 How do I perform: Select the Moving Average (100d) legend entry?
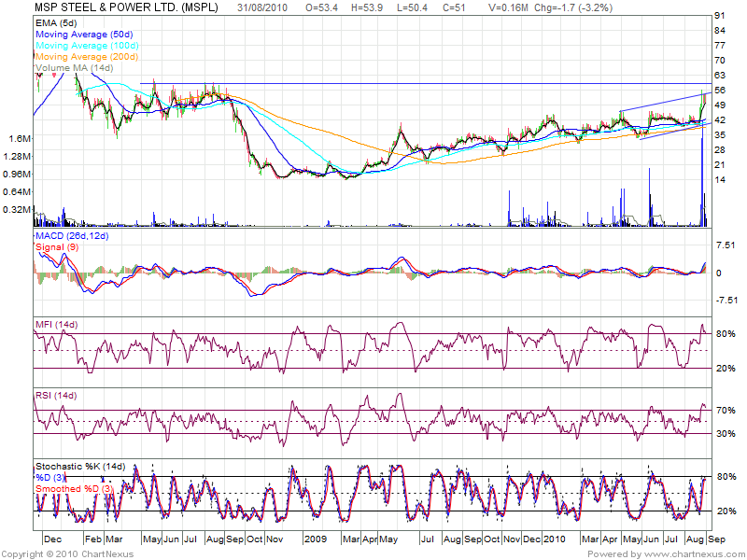pos(87,44)
